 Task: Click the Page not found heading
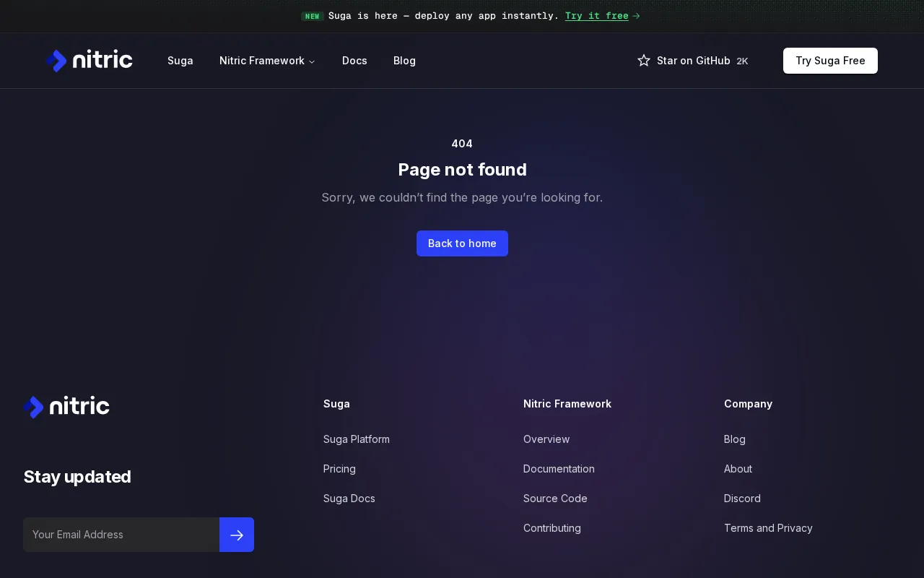click(462, 170)
